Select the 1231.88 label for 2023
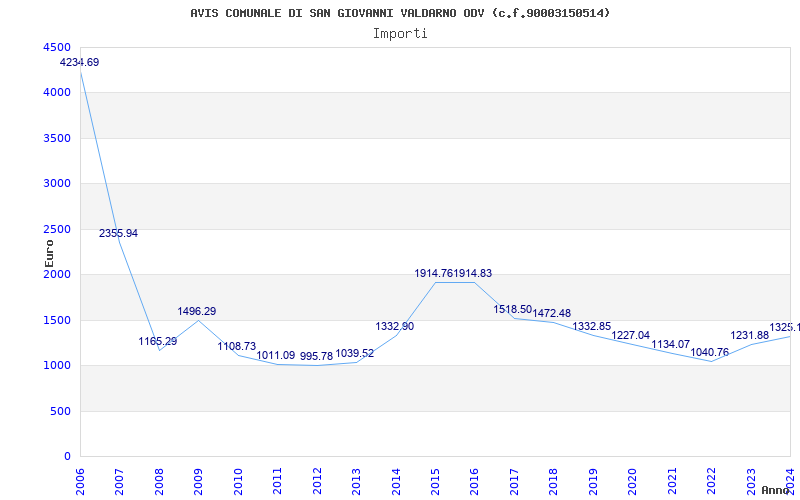 pos(750,336)
